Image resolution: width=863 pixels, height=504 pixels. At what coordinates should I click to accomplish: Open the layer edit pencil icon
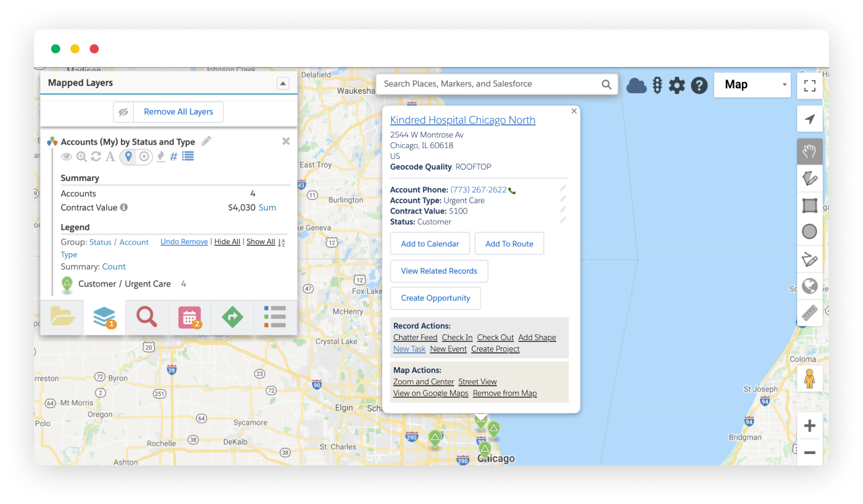206,141
